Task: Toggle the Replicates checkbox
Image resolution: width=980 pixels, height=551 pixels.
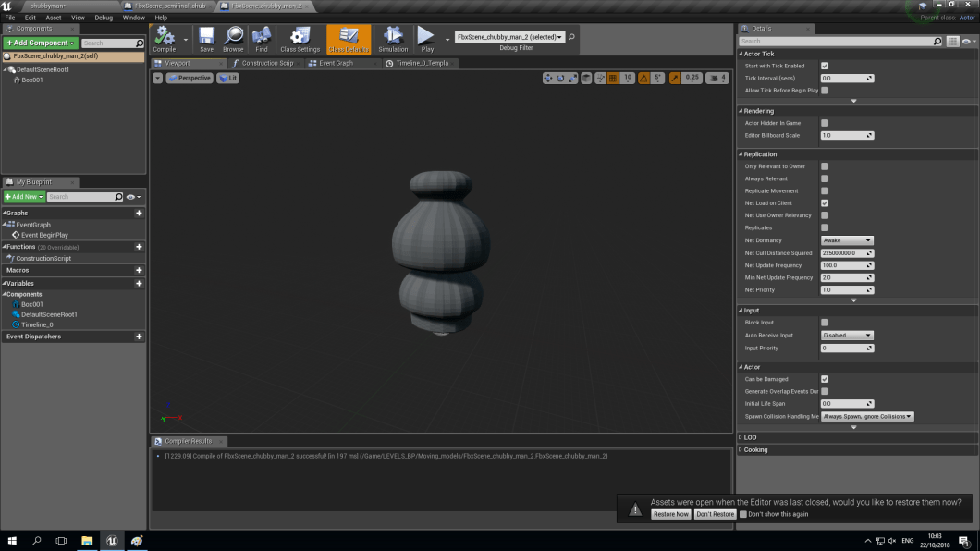Action: (825, 228)
